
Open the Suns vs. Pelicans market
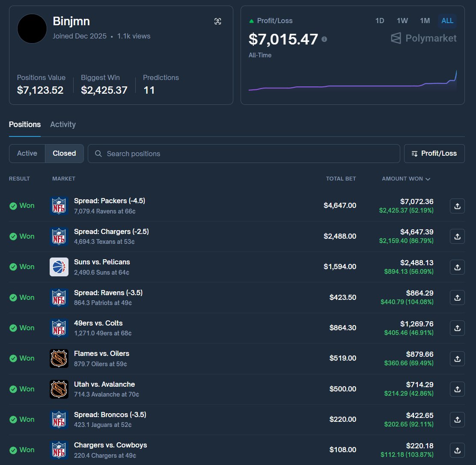pyautogui.click(x=102, y=262)
